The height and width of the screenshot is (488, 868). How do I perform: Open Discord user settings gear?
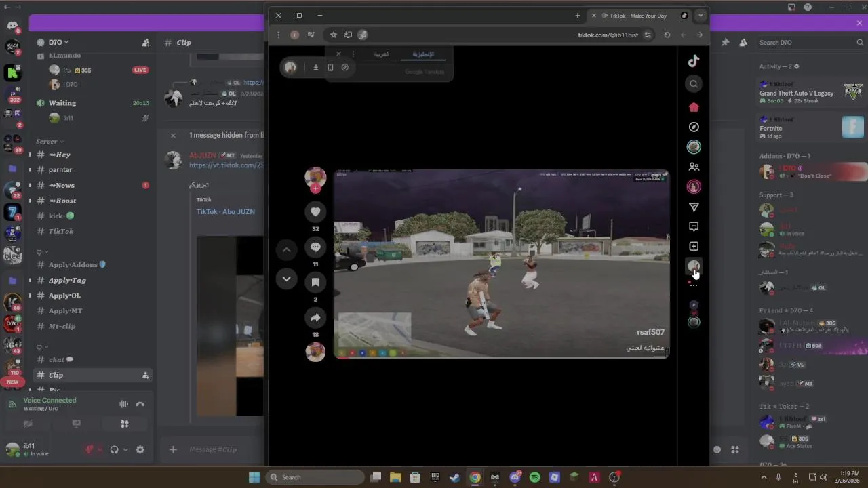(x=140, y=449)
